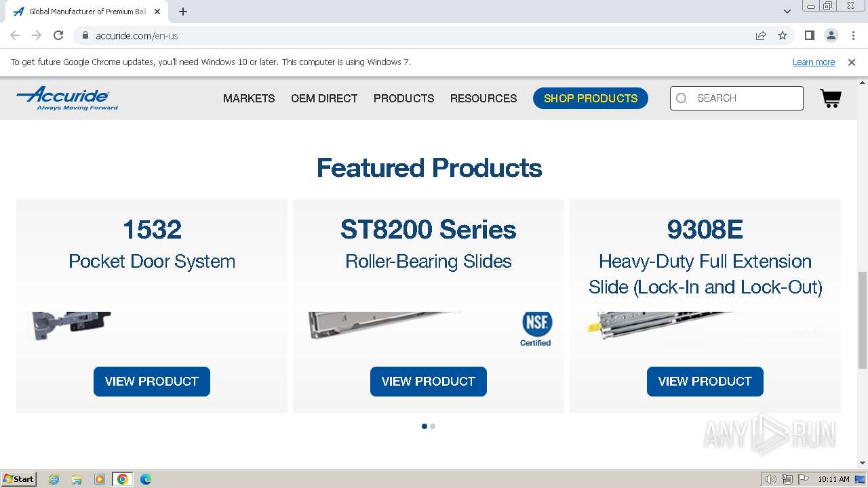Select second carousel page dot

433,426
